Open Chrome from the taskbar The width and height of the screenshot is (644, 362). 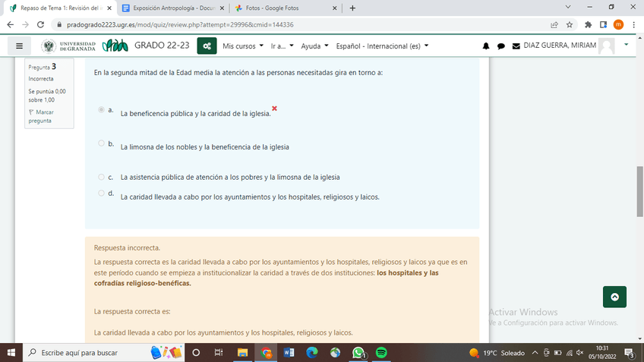click(x=266, y=353)
